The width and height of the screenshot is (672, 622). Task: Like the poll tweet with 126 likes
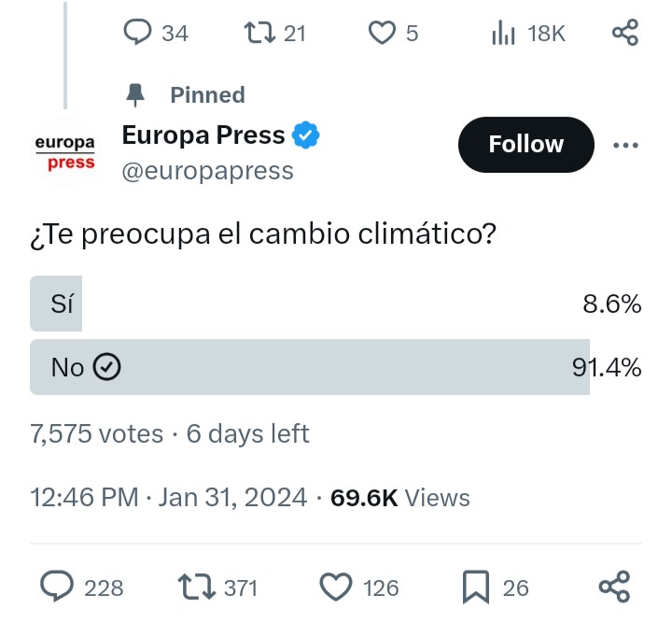tap(336, 587)
